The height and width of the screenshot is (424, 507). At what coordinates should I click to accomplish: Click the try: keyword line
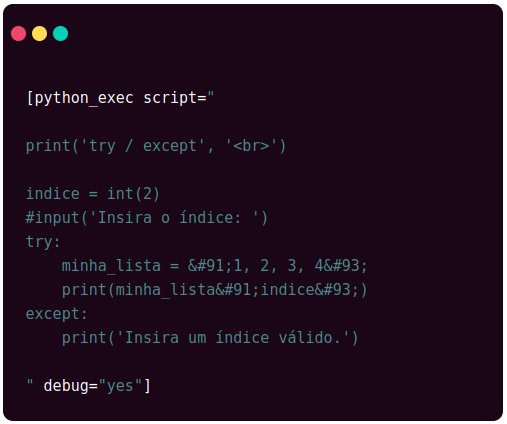click(43, 242)
